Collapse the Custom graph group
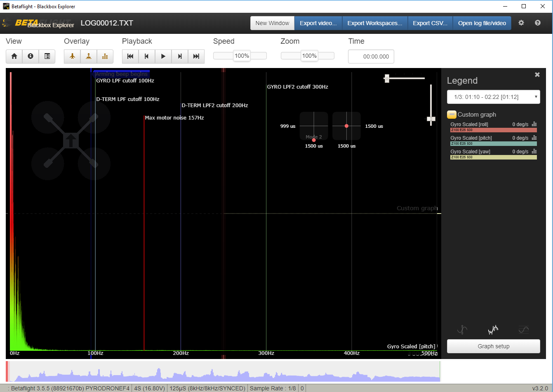The image size is (553, 392). coord(452,115)
